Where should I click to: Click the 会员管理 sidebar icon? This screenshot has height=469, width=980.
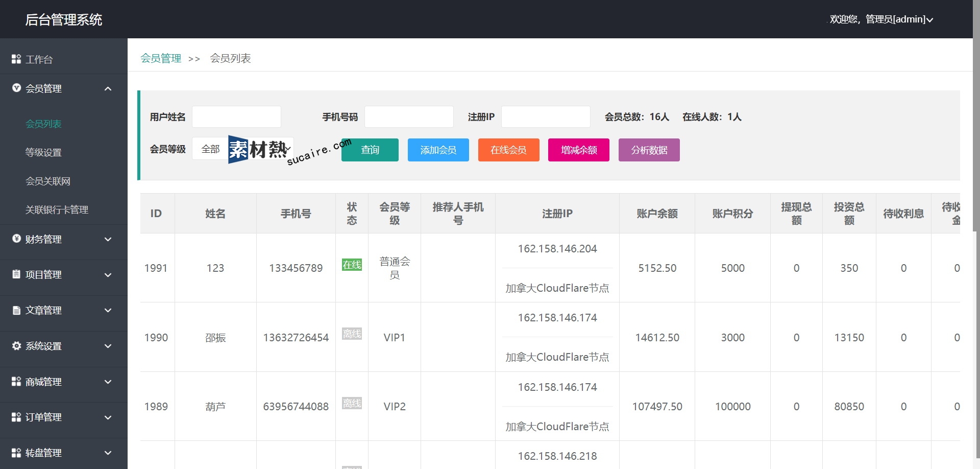click(x=16, y=88)
